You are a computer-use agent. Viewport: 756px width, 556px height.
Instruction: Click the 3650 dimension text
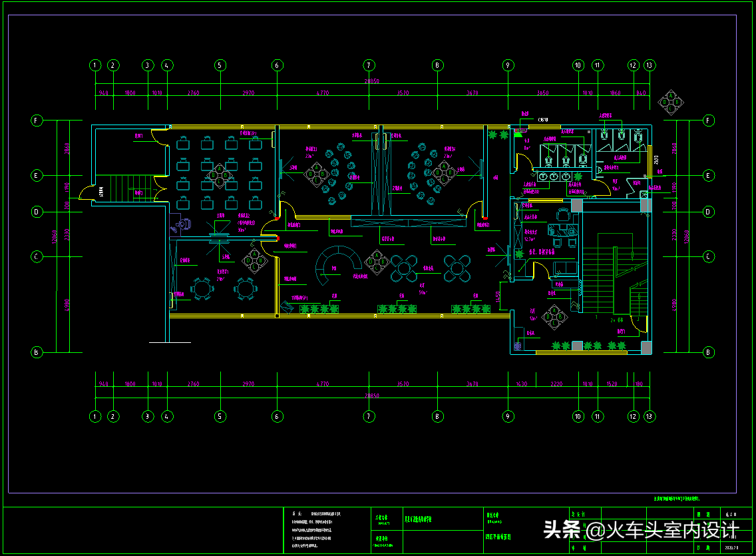click(542, 93)
